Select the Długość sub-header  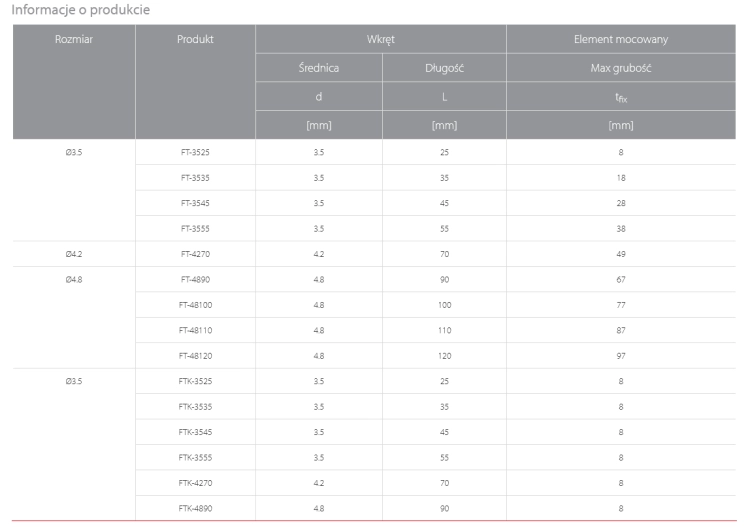click(444, 68)
